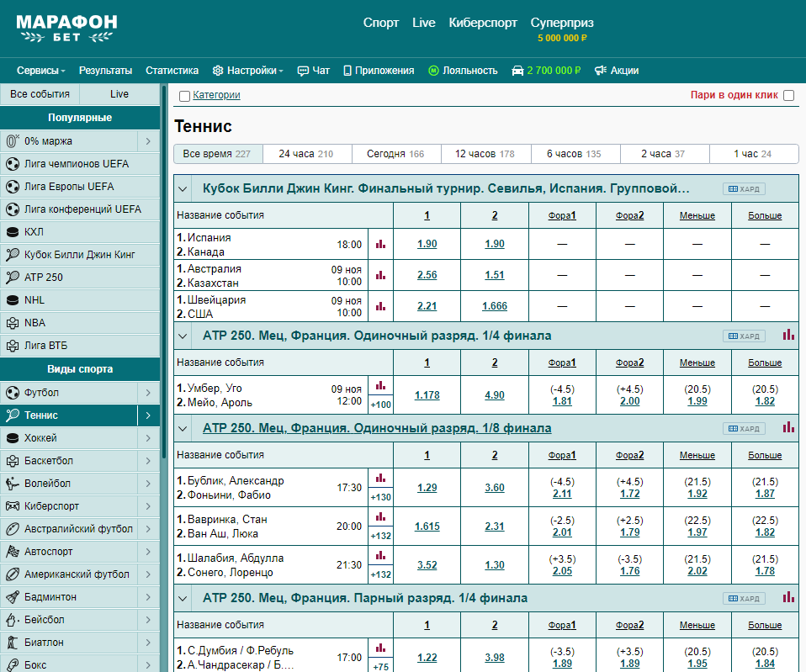The height and width of the screenshot is (672, 806).
Task: Open statistics icon for Австралия vs Казахстан
Action: (380, 275)
